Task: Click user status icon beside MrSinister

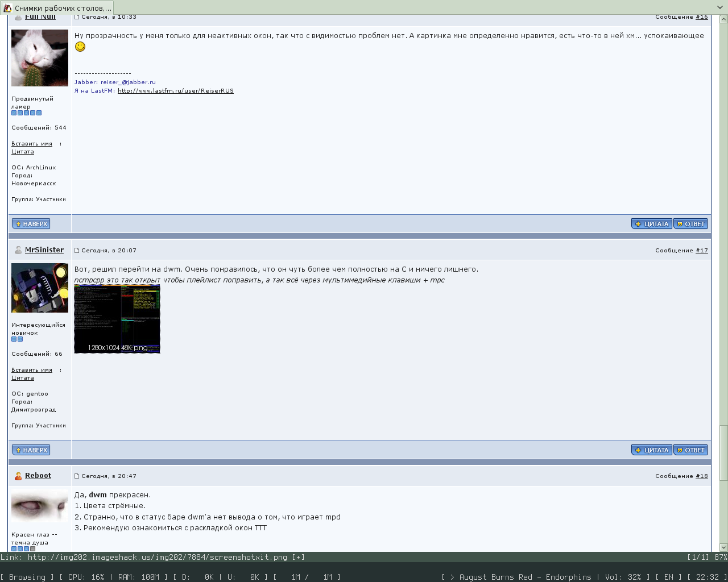Action: pos(18,250)
